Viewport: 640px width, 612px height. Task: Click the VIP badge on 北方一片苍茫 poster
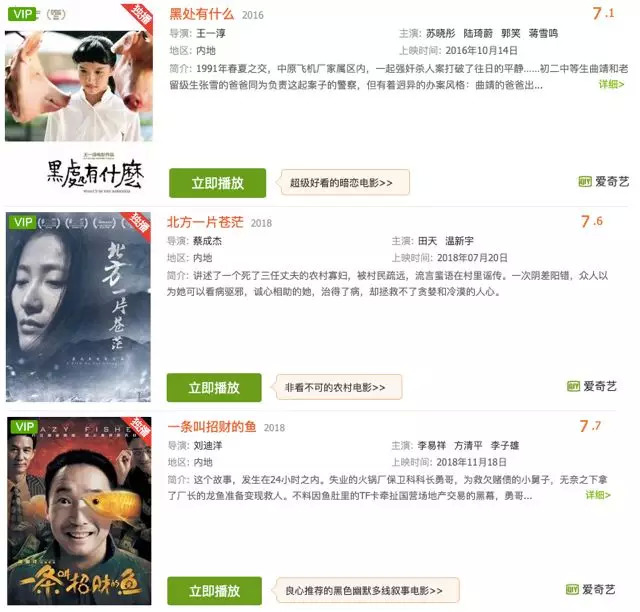point(22,222)
